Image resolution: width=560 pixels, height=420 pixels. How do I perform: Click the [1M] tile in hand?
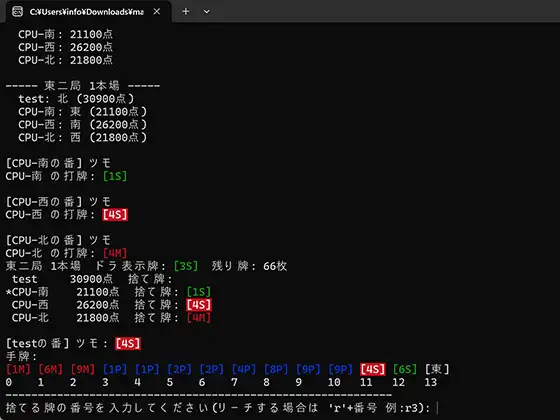[x=18, y=369]
